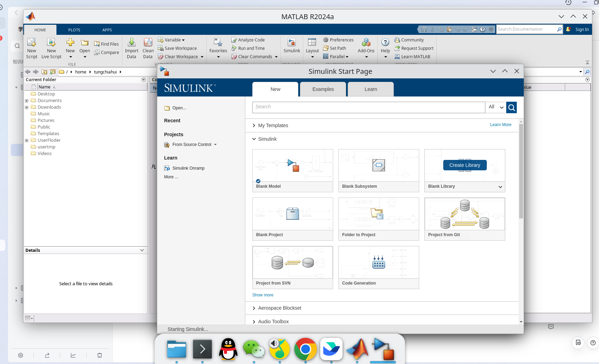Viewport: 599px width, 364px height.
Task: Collapse the Simulink templates section
Action: pos(254,139)
